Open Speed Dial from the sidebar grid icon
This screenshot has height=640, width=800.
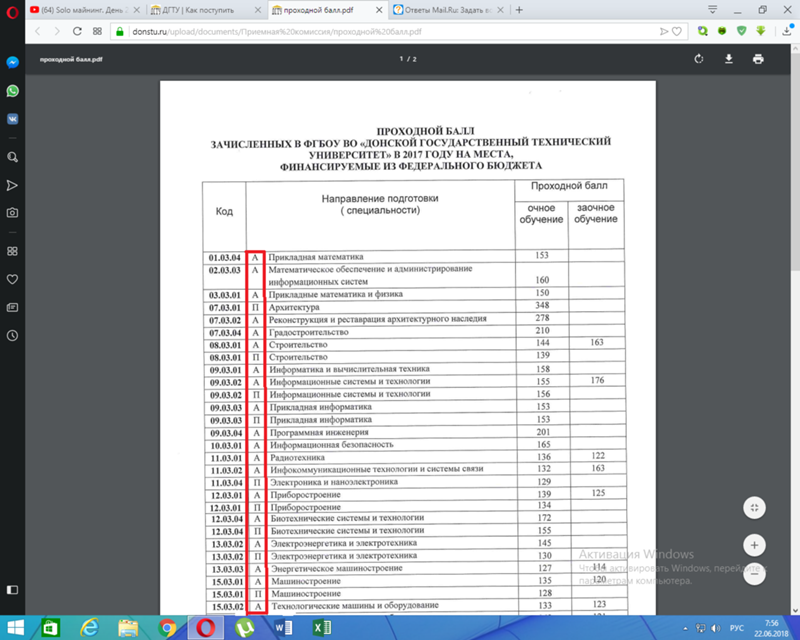tap(13, 251)
